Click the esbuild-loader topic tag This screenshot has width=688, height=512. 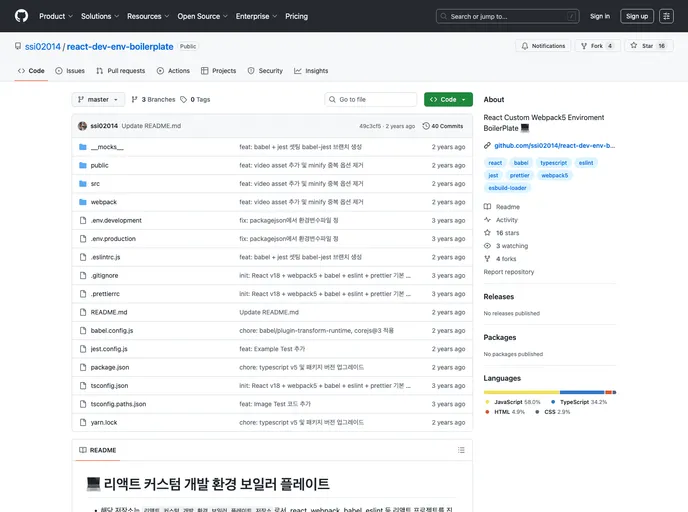[x=507, y=188]
